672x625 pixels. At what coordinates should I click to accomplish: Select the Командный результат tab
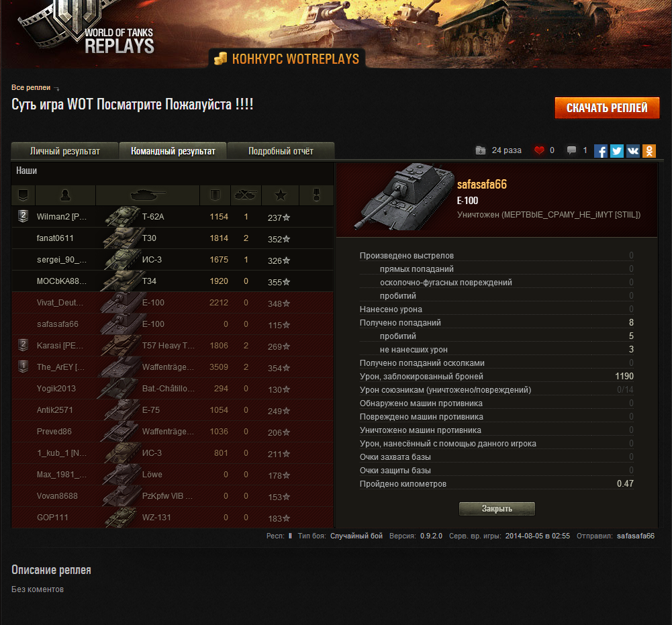point(173,151)
